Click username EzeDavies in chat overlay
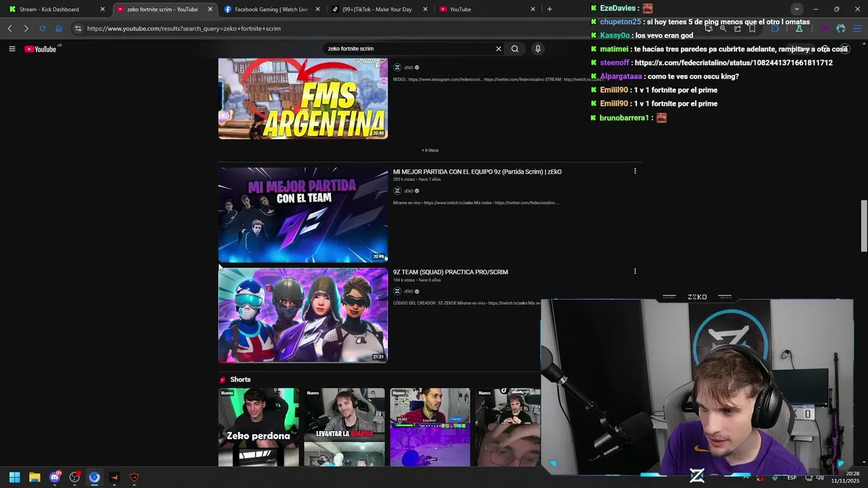The image size is (868, 488). click(x=618, y=8)
